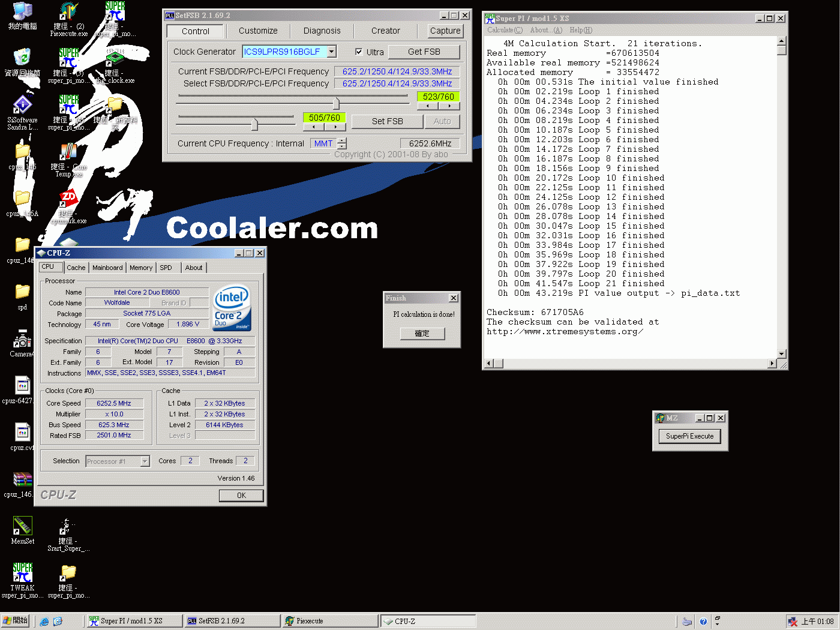Select the cpuz_146A folder on desktop
The height and width of the screenshot is (630, 840).
(x=22, y=203)
